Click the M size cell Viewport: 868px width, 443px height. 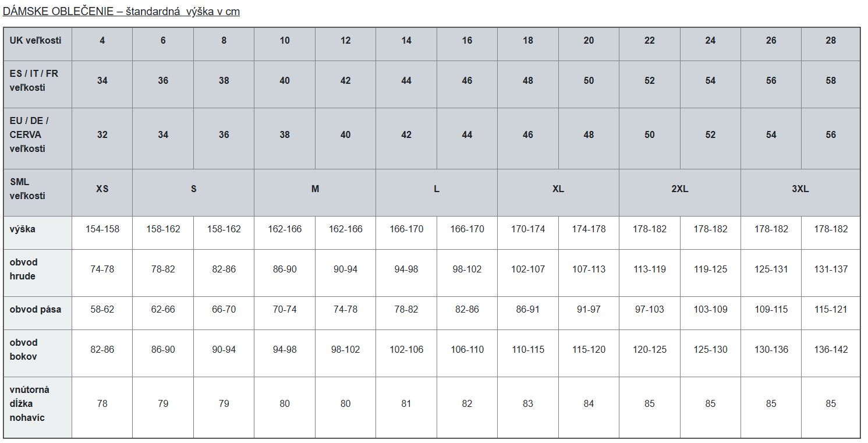coord(315,193)
